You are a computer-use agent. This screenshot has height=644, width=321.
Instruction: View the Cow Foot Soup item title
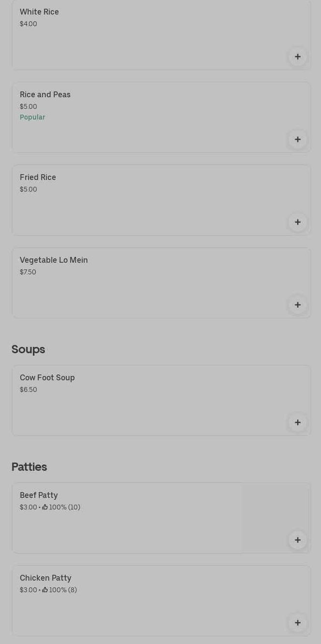point(47,378)
